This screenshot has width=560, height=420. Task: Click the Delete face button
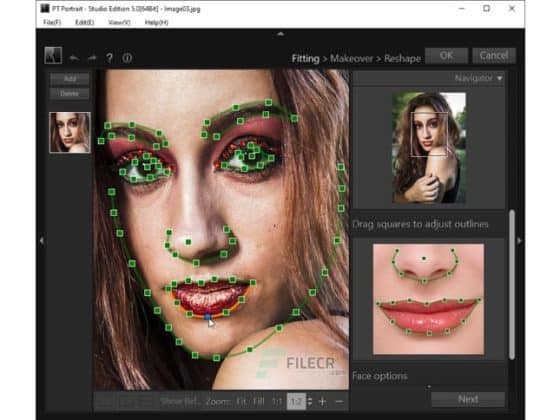pos(70,94)
